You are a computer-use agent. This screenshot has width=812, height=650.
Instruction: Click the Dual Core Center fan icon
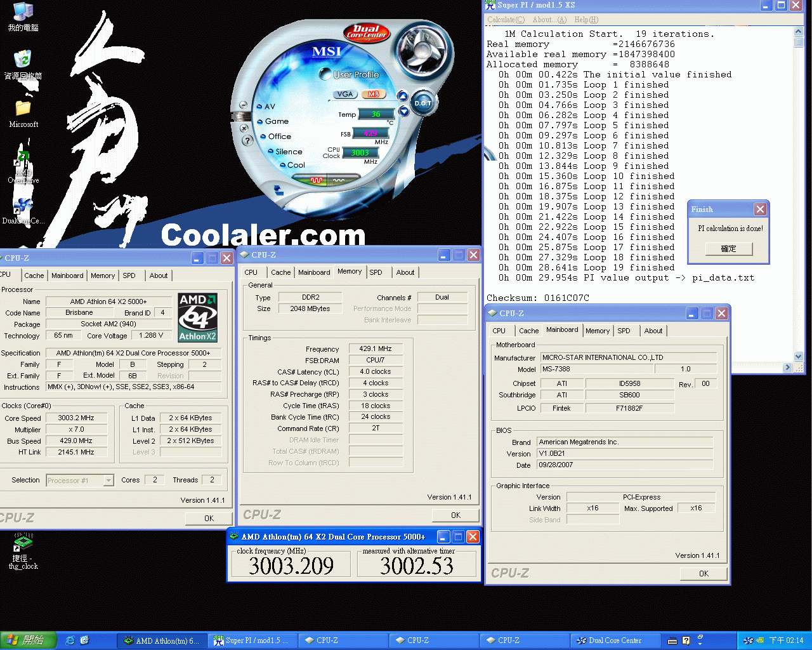coord(422,51)
